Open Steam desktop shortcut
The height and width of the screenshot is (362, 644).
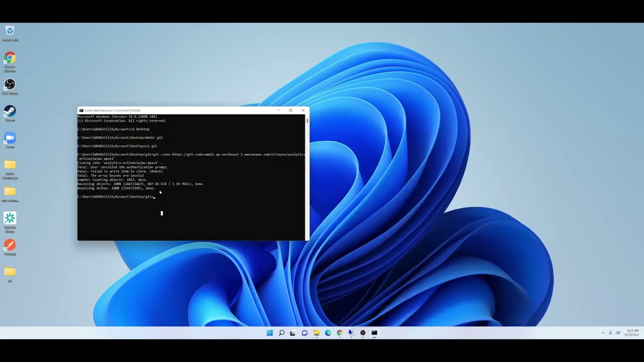pyautogui.click(x=10, y=114)
